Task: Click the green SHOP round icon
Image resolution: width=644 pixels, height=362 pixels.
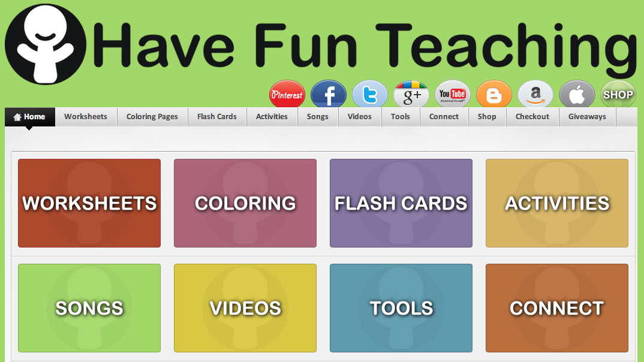Action: (x=618, y=95)
